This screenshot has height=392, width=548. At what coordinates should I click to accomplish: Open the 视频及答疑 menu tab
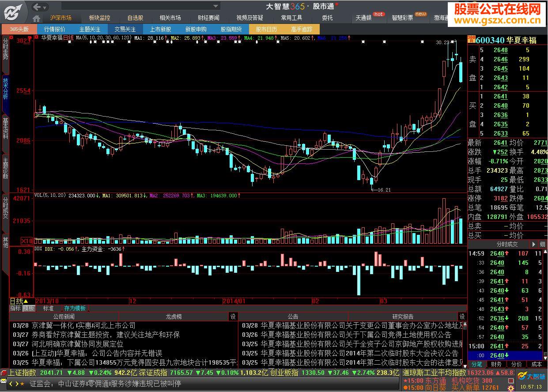click(x=250, y=18)
